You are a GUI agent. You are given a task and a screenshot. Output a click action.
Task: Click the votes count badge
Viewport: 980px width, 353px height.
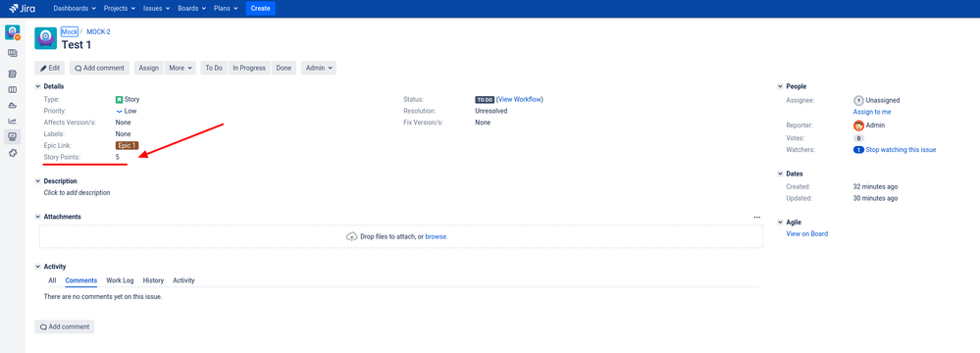click(858, 138)
